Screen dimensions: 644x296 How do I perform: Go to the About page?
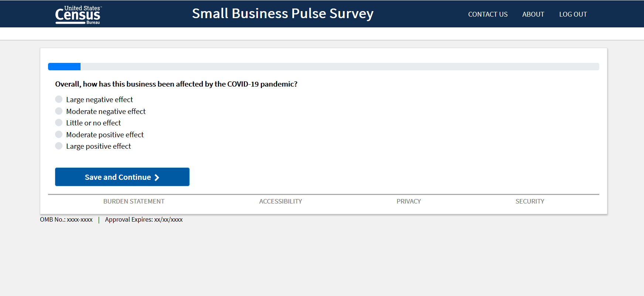tap(533, 14)
